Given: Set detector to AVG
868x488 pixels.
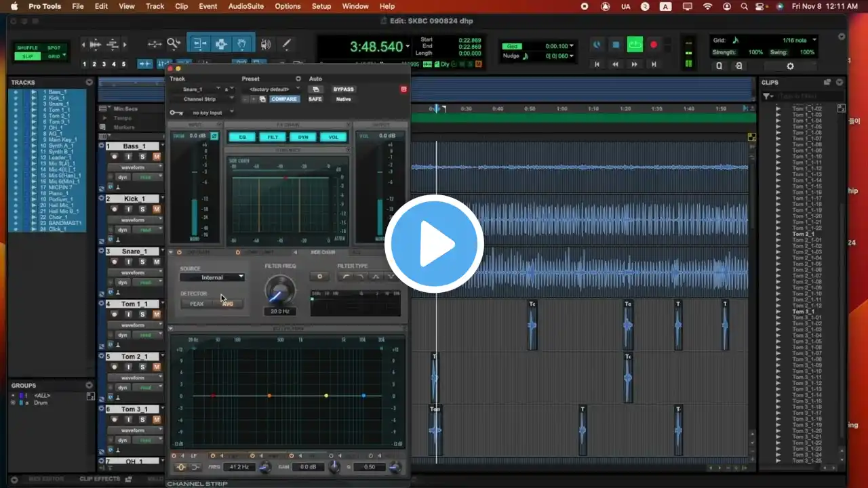Looking at the screenshot, I should click(228, 304).
